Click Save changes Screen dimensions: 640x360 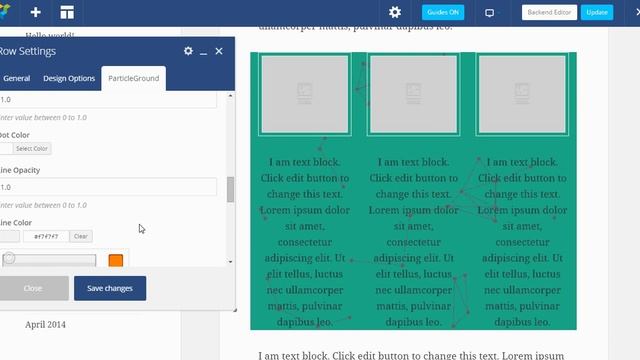coord(110,288)
